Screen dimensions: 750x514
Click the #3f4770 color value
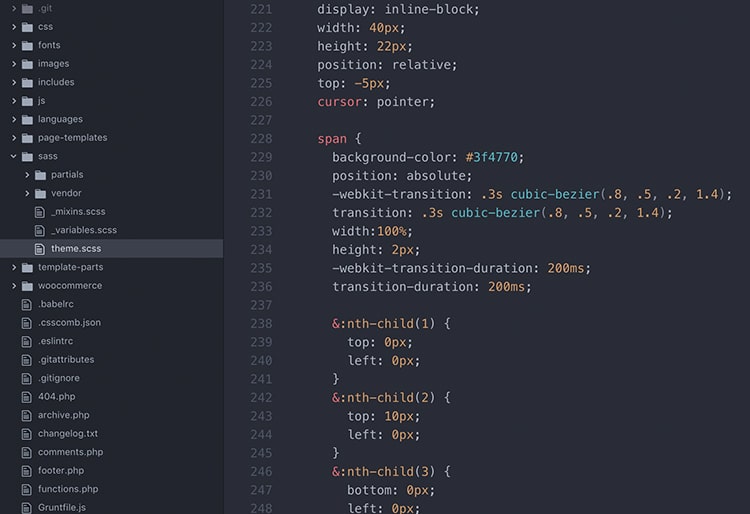pos(492,157)
